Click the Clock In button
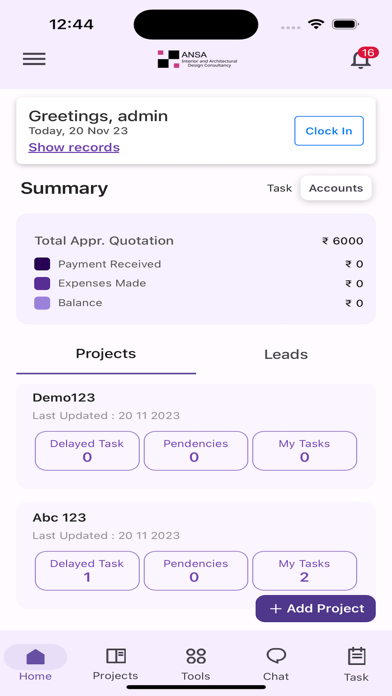 coord(329,131)
